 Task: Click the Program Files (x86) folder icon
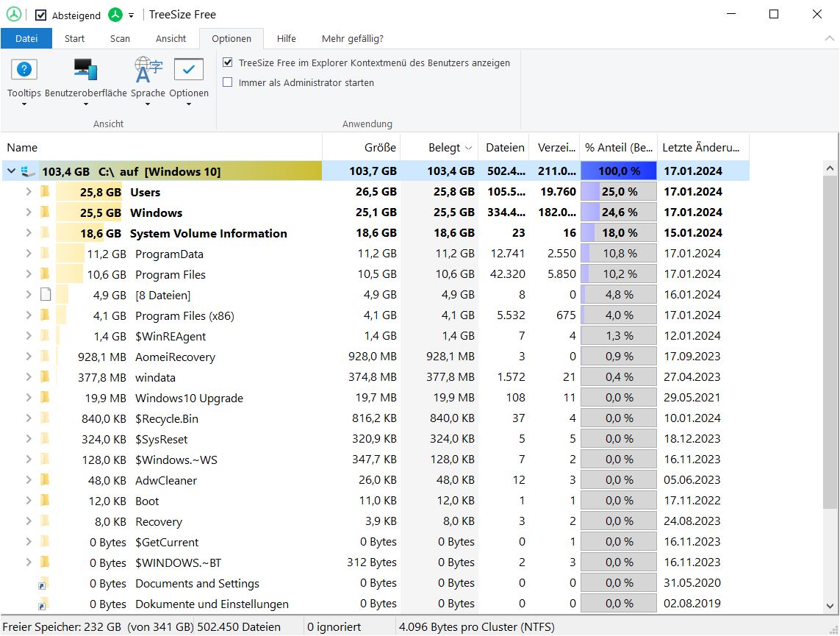[x=45, y=315]
